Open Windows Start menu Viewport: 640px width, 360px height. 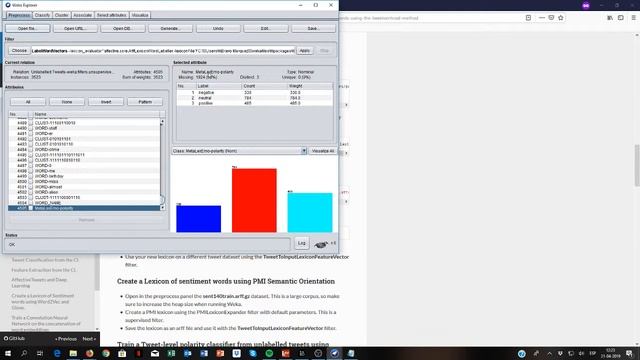click(7, 353)
